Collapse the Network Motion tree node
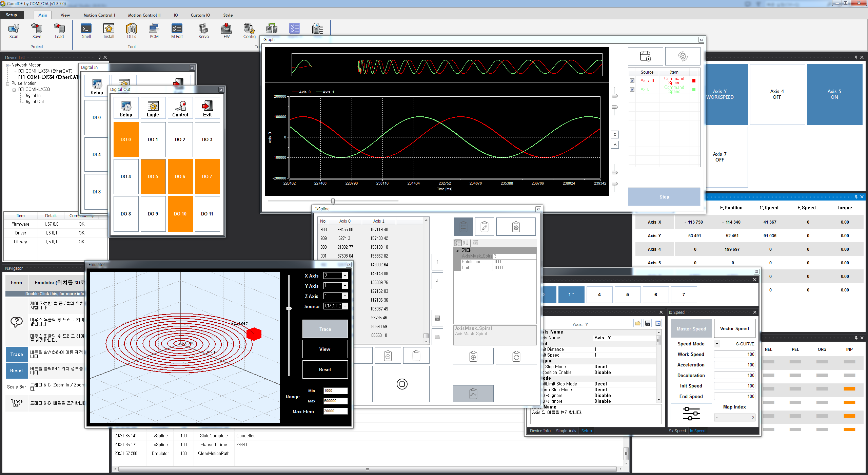The height and width of the screenshot is (475, 868). pos(8,65)
